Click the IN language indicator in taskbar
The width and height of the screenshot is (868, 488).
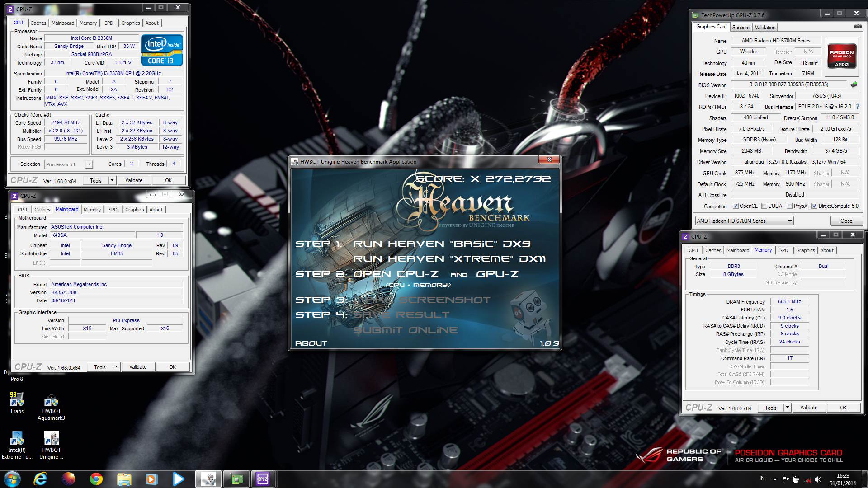pos(762,478)
